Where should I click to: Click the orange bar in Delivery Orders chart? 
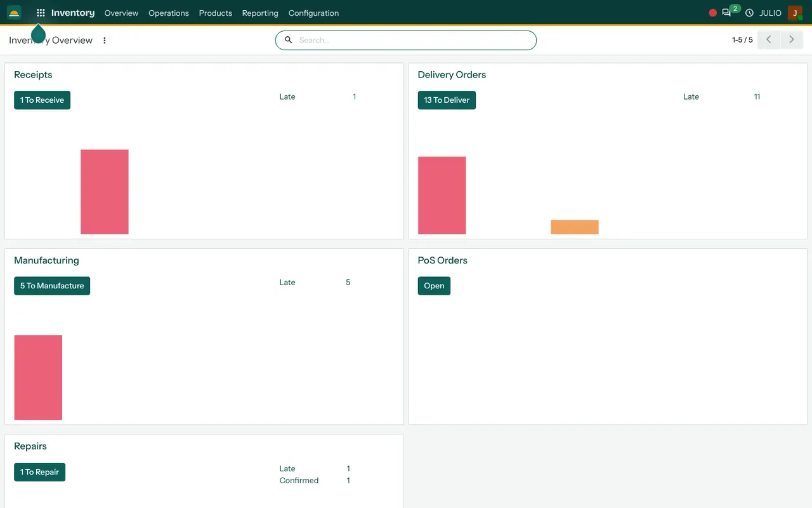click(575, 227)
